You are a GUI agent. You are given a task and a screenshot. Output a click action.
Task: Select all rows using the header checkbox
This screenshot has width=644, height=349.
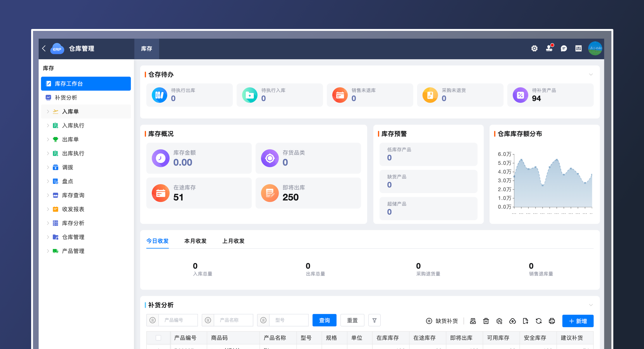point(158,337)
